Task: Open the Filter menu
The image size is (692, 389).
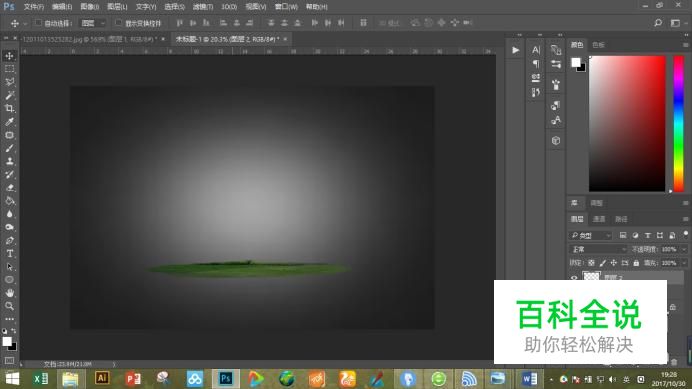Action: tap(203, 7)
